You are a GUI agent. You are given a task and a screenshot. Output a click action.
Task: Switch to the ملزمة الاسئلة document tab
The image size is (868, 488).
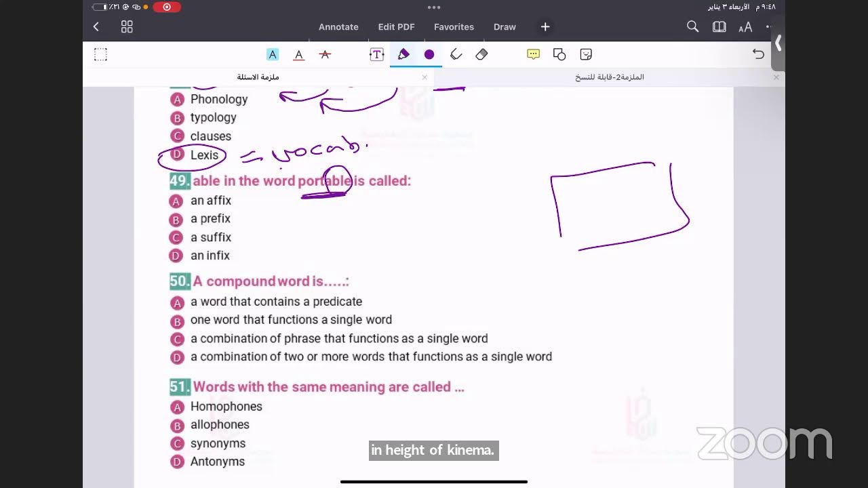258,77
